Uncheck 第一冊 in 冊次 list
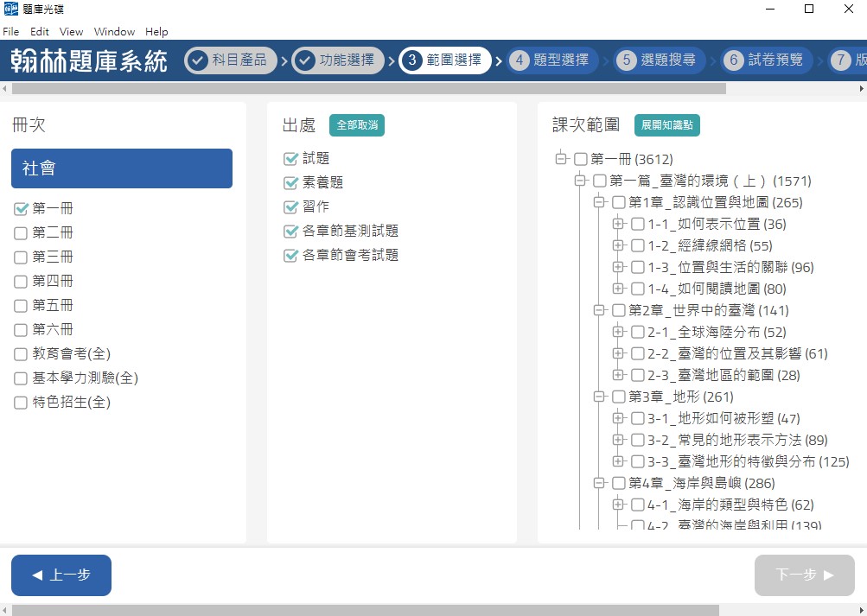The height and width of the screenshot is (616, 867). point(21,209)
